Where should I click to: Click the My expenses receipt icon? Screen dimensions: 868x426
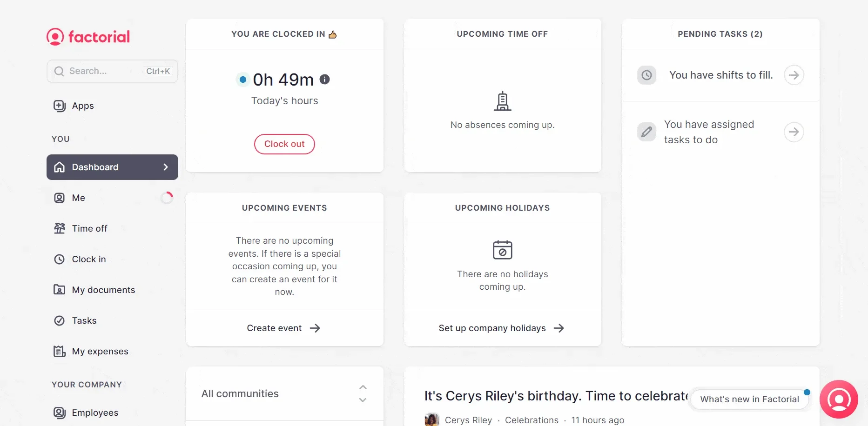pyautogui.click(x=59, y=351)
